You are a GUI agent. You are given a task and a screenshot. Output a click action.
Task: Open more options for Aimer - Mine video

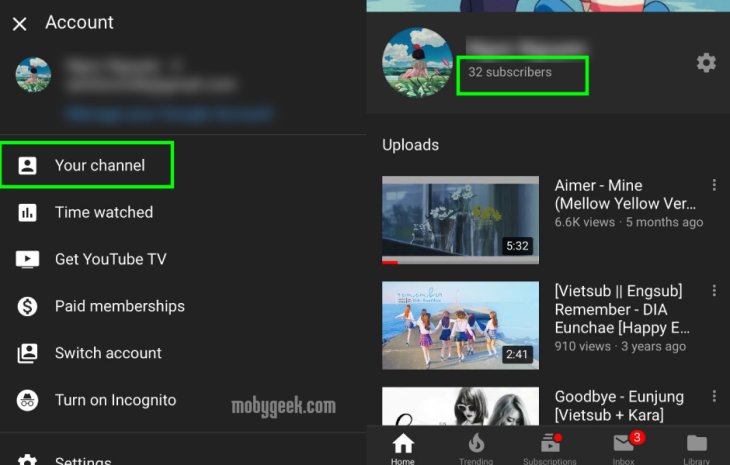714,185
